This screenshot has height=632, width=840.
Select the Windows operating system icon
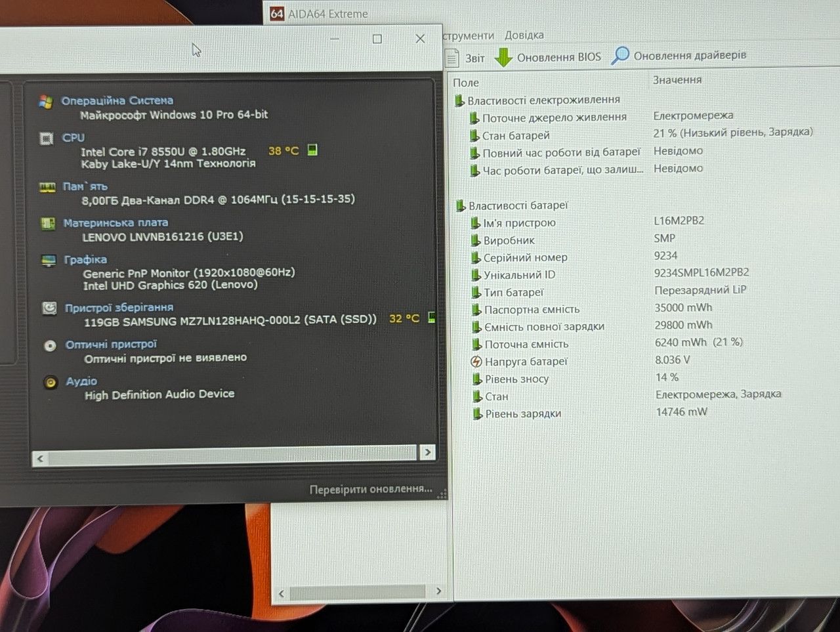(x=45, y=101)
